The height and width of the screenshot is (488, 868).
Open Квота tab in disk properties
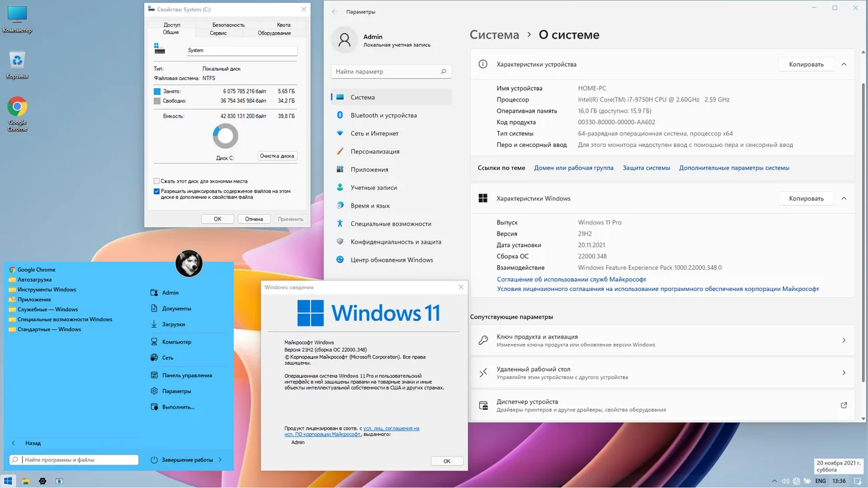(x=284, y=25)
